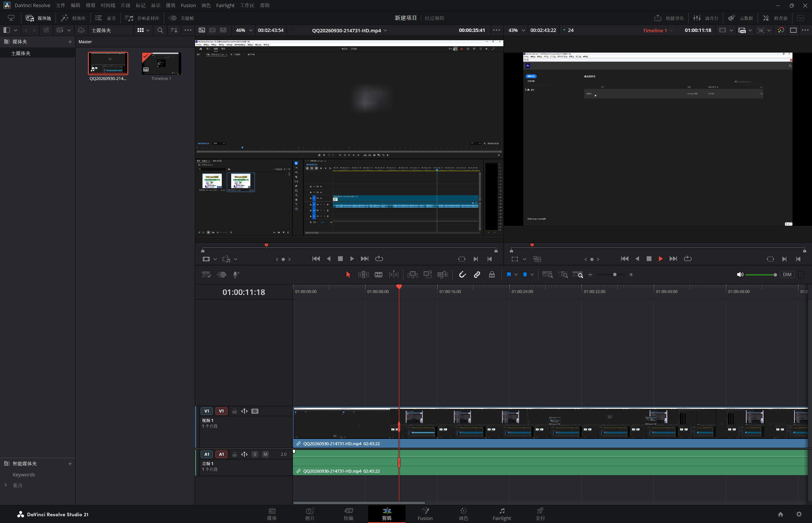Open the 检查器 inspector panel

point(775,18)
